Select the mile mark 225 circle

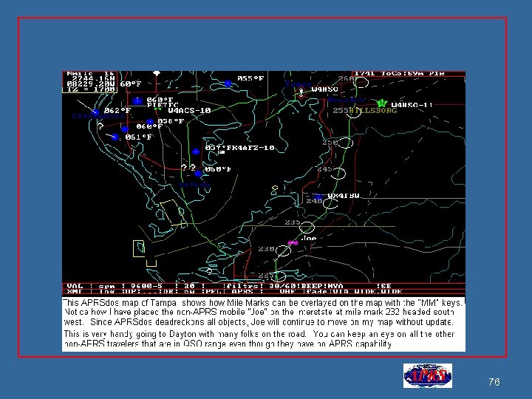[x=278, y=276]
